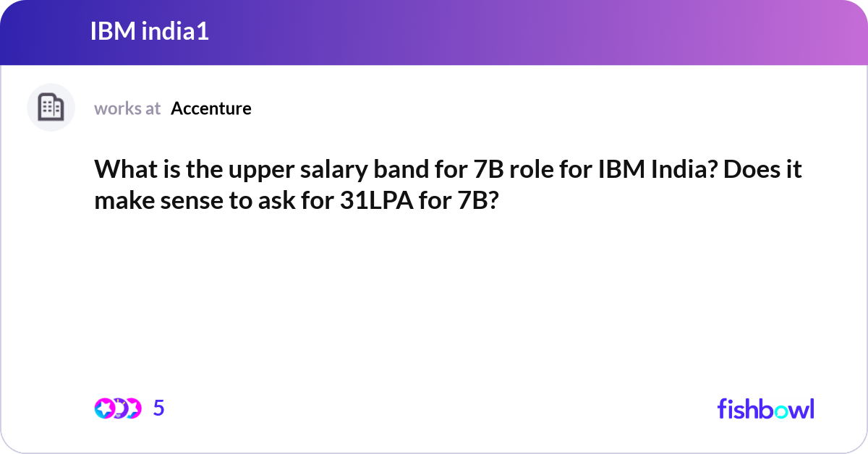
Task: Select the purple lightbulb reaction icon
Action: click(x=120, y=408)
